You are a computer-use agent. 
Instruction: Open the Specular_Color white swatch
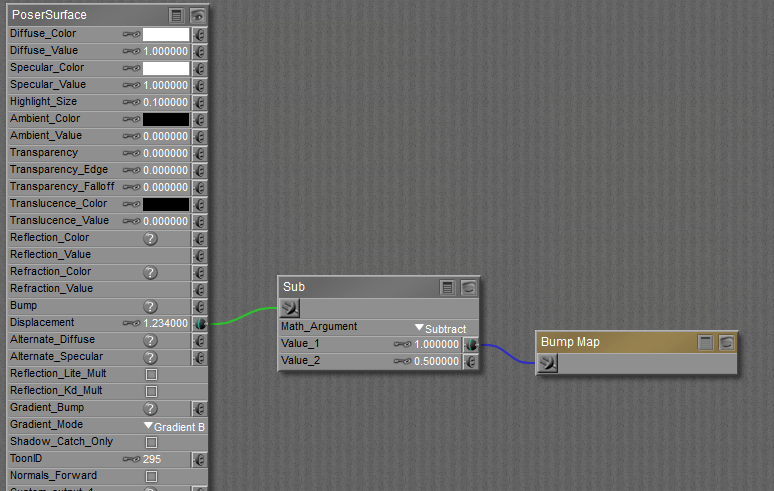pos(166,69)
